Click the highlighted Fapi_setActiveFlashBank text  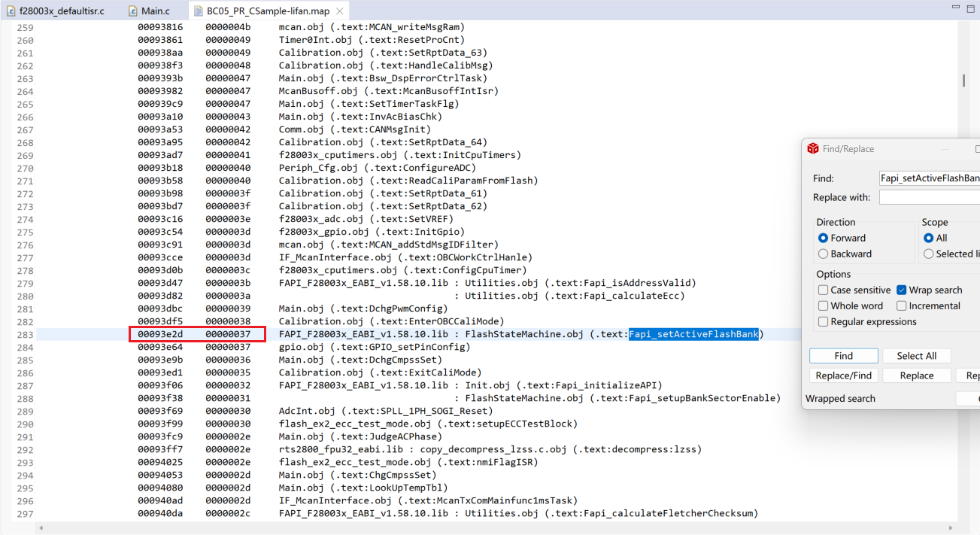coord(693,334)
